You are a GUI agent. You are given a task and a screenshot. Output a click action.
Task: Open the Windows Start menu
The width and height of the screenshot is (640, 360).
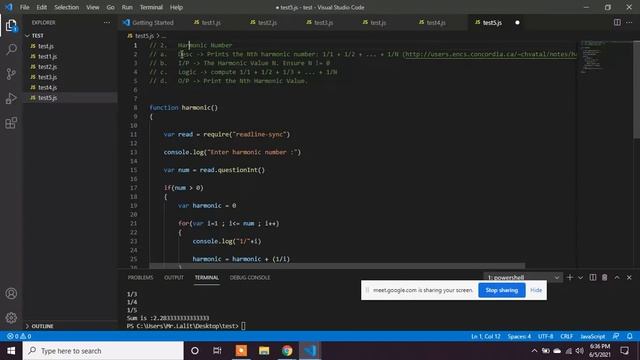11,351
